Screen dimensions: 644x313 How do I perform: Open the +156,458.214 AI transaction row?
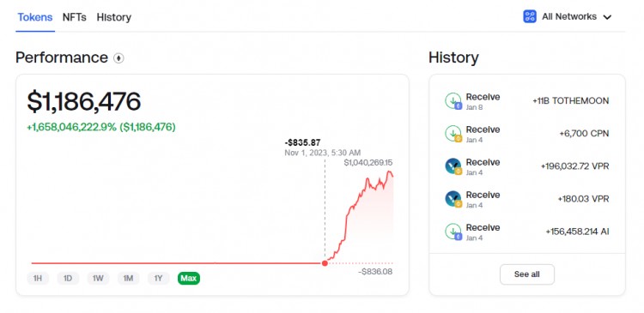(x=527, y=232)
